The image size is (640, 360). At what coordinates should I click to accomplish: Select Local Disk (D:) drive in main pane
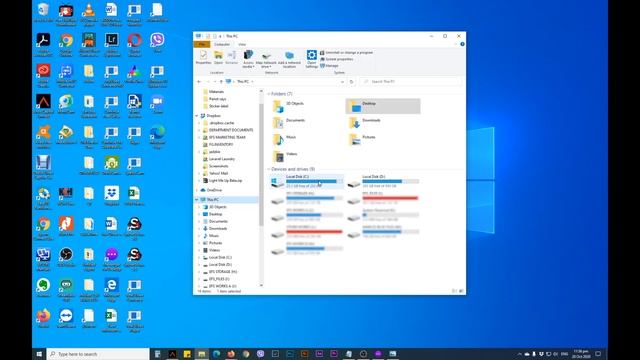pyautogui.click(x=383, y=181)
